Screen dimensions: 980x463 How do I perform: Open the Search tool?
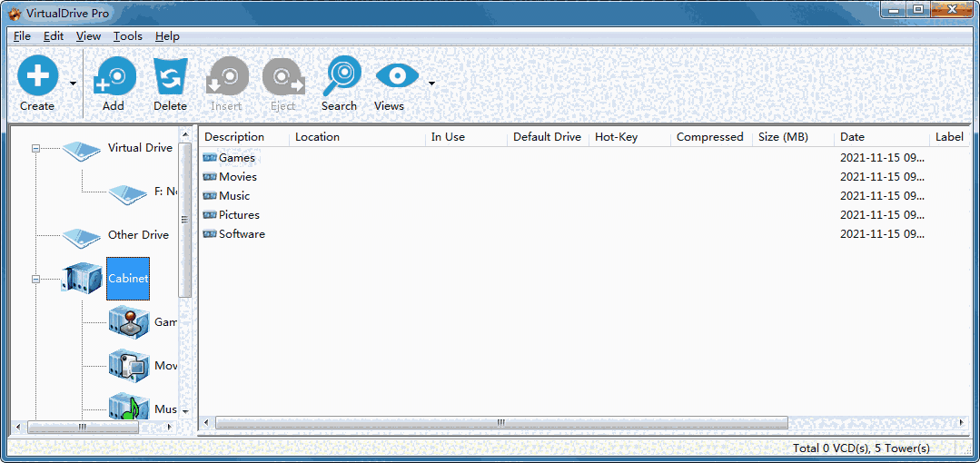click(340, 75)
